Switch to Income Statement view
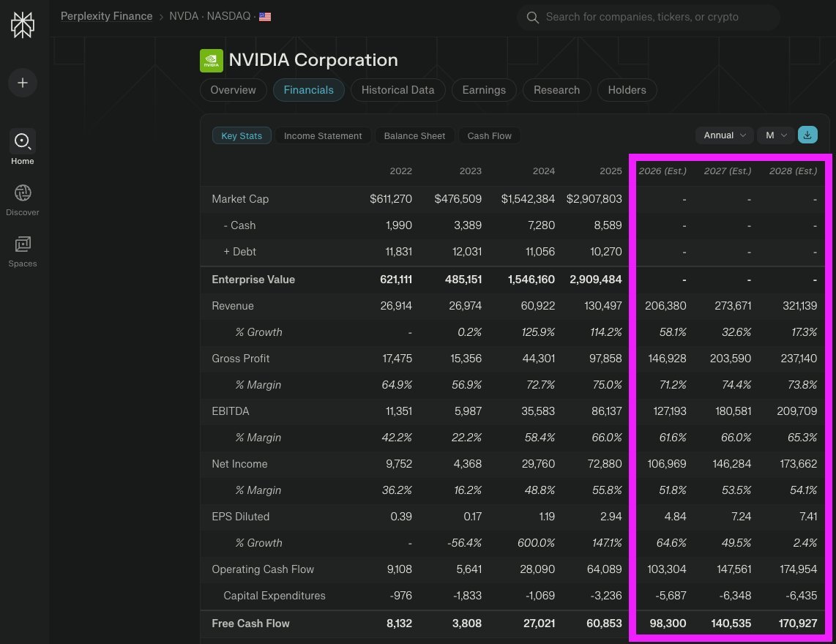 [323, 135]
